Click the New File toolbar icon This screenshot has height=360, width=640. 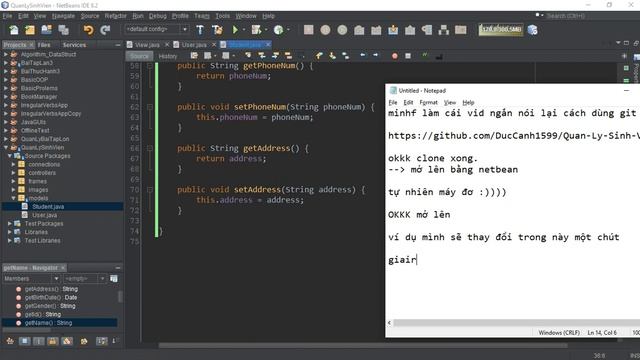pos(13,30)
